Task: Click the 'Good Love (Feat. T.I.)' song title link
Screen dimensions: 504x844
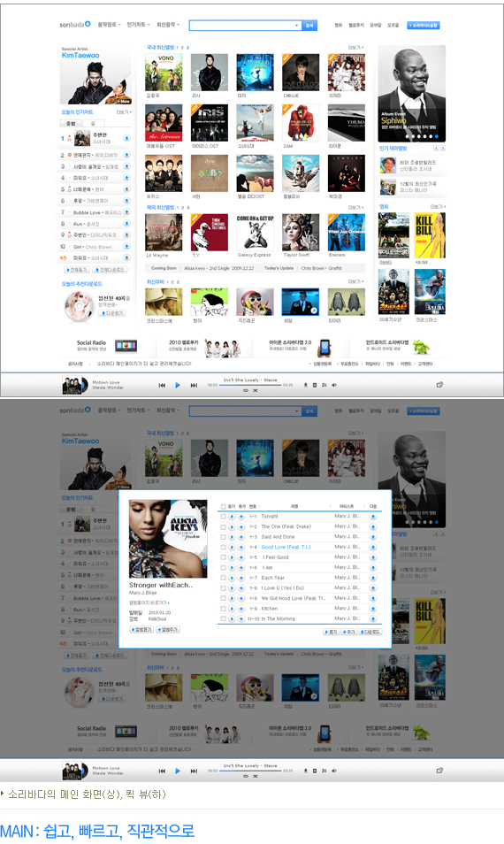Action: [x=286, y=547]
